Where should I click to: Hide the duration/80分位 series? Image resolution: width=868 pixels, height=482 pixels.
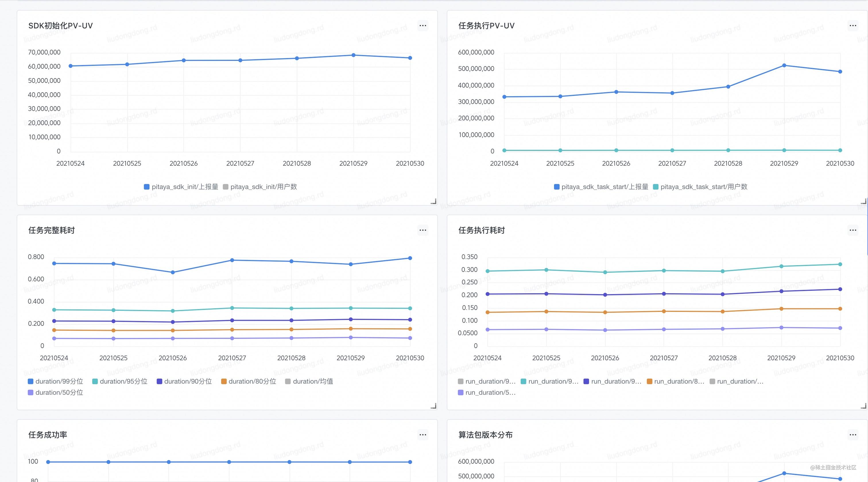click(x=248, y=381)
